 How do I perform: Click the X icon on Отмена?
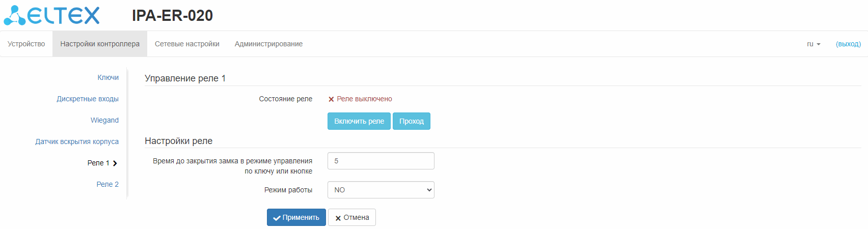tap(338, 218)
